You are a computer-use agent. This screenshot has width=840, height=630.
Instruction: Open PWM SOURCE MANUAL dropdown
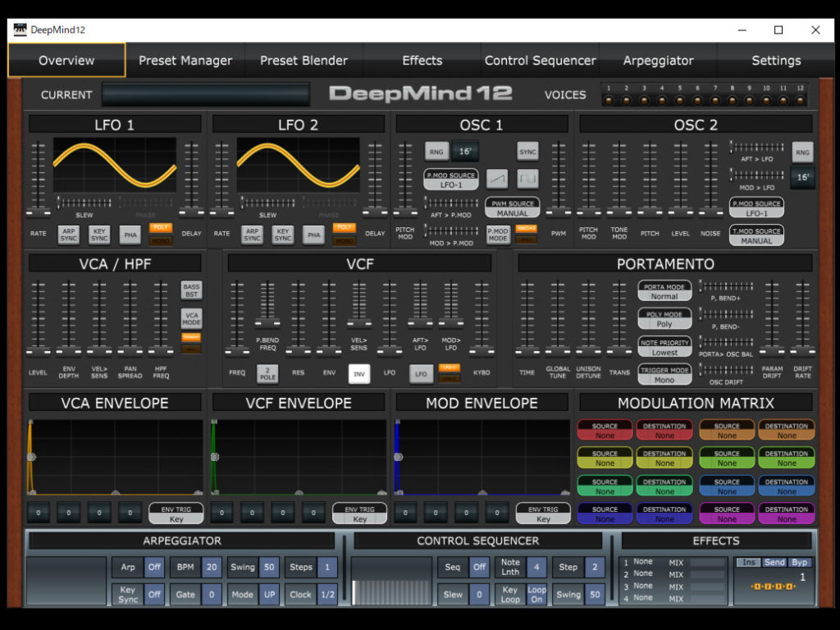click(x=512, y=208)
